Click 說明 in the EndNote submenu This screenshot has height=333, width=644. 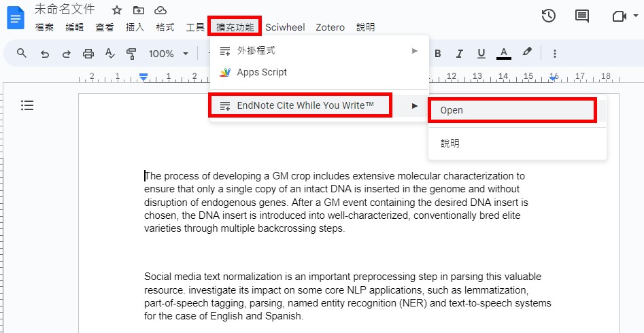pyautogui.click(x=517, y=143)
